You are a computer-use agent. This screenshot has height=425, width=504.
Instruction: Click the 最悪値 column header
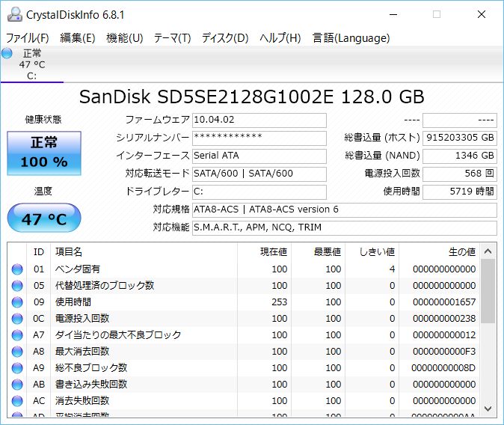[318, 252]
